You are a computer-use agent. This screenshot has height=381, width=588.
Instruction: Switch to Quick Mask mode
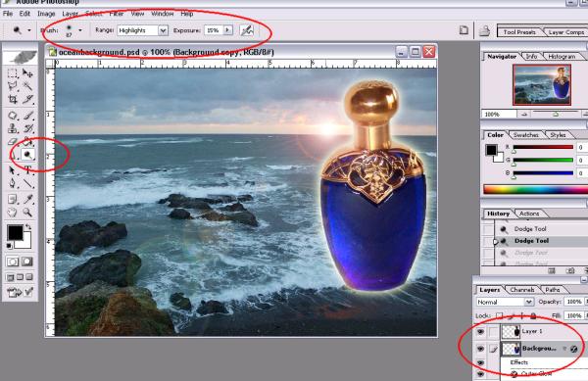(x=27, y=262)
